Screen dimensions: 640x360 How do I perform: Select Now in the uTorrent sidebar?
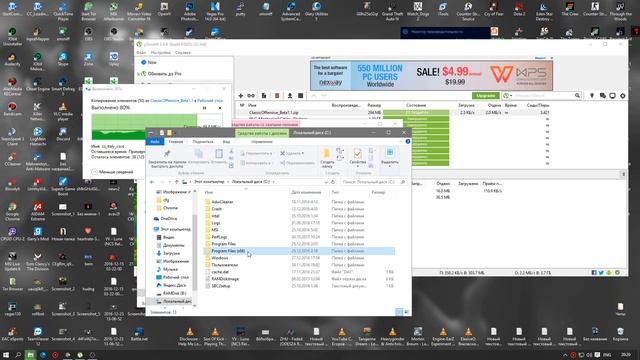(152, 62)
